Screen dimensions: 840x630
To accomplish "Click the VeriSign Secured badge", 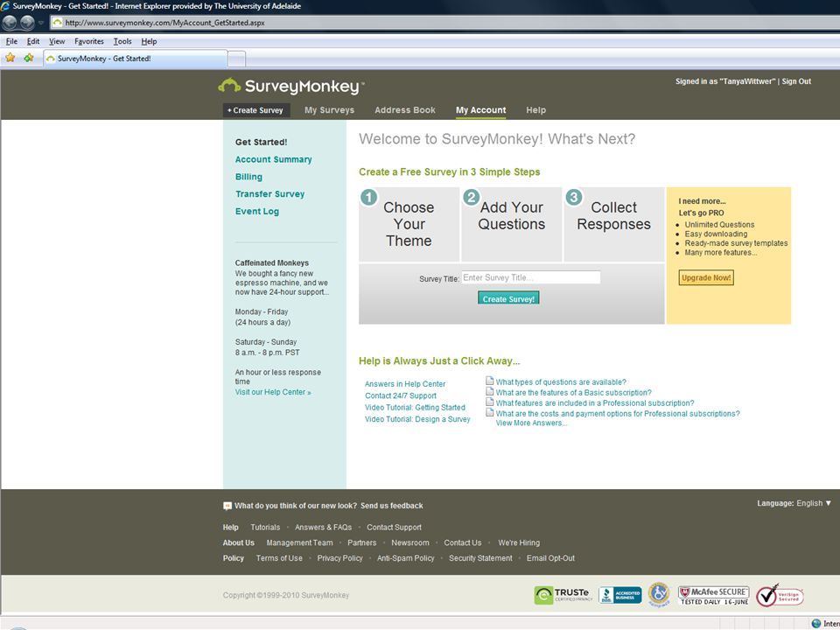I will tap(780, 596).
